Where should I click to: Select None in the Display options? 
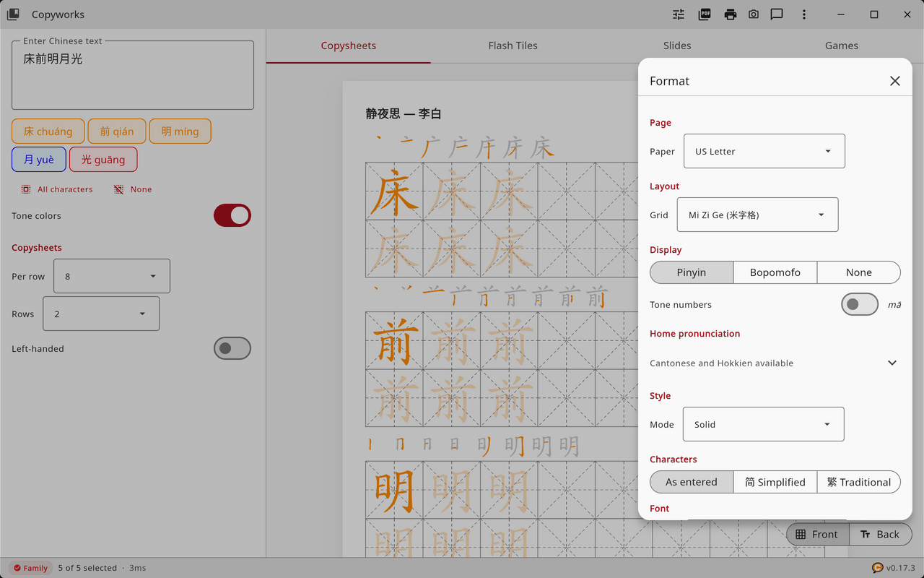coord(859,272)
